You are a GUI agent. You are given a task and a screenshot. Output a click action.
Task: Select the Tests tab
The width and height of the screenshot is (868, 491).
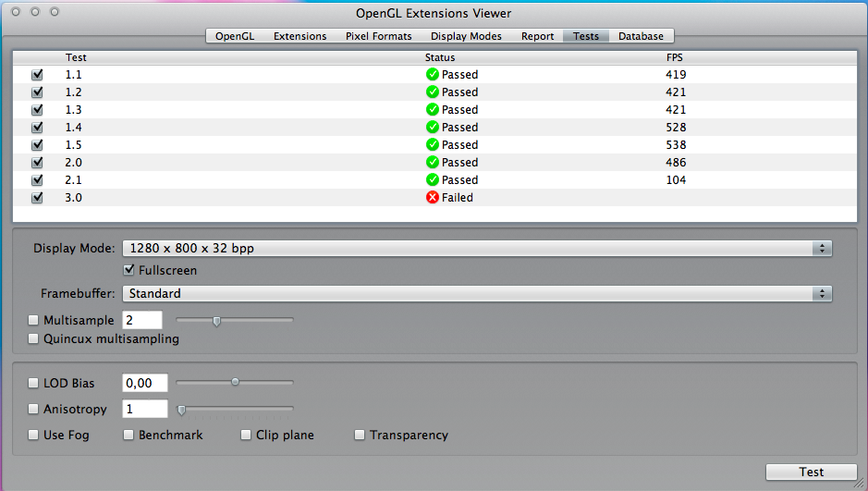click(x=586, y=36)
